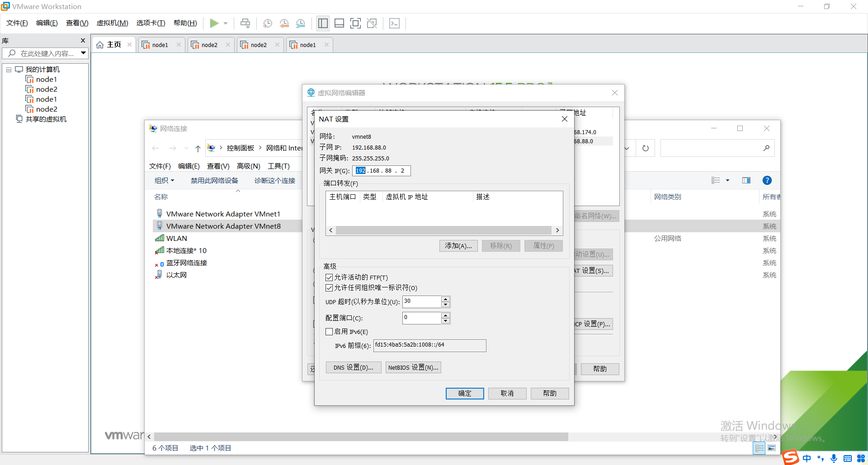Image resolution: width=868 pixels, height=465 pixels.
Task: Move the port forwarding table scrollbar left
Action: pos(331,230)
